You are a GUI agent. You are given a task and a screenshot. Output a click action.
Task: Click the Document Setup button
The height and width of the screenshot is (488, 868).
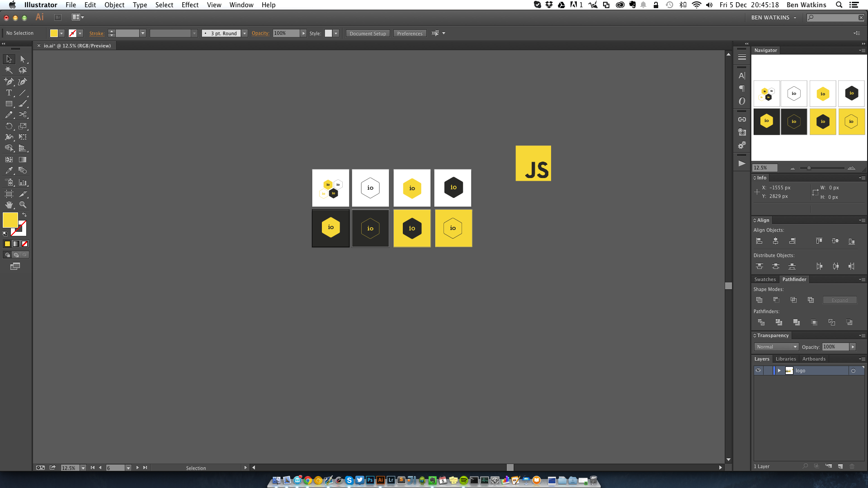click(x=368, y=33)
